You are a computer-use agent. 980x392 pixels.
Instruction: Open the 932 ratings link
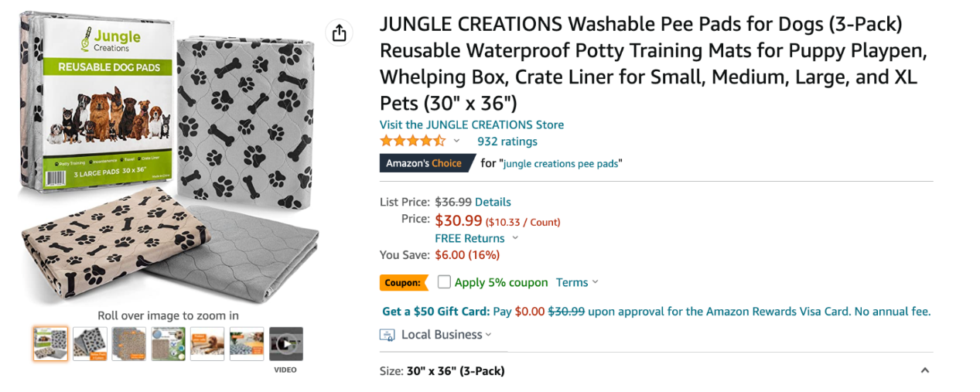click(507, 141)
